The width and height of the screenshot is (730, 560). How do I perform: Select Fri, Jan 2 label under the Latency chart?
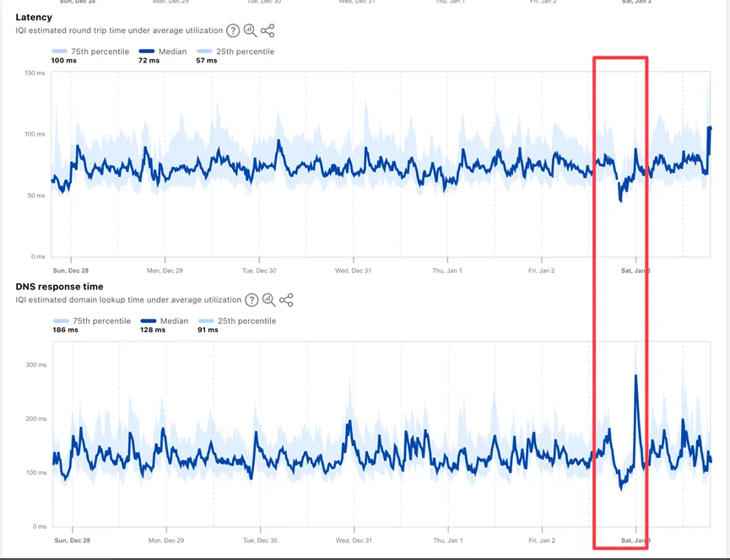click(542, 271)
